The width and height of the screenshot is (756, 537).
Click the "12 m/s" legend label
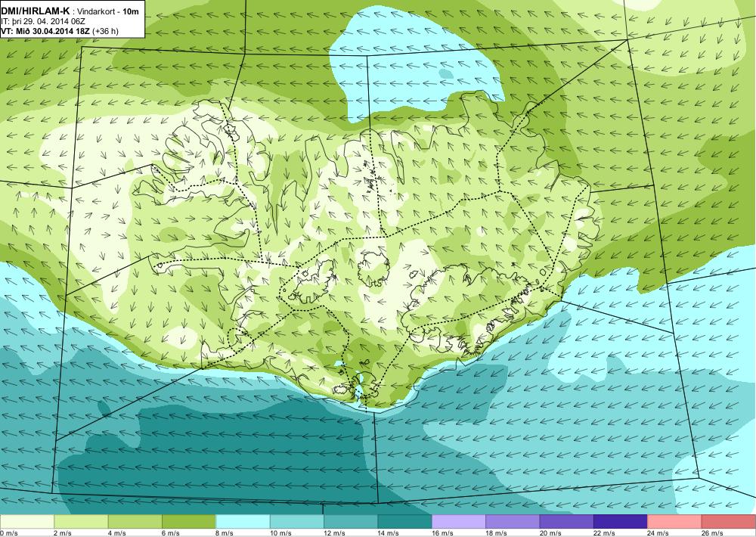click(x=335, y=533)
